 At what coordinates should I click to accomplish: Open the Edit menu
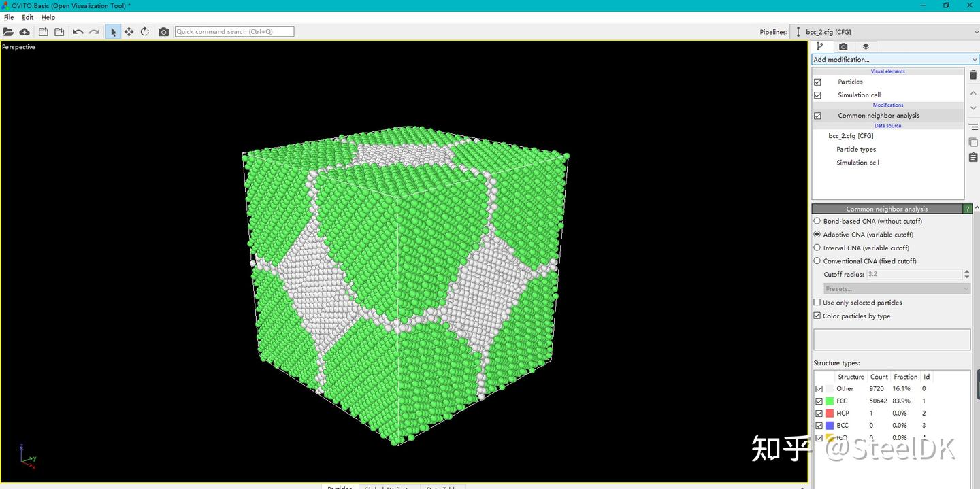tap(27, 17)
